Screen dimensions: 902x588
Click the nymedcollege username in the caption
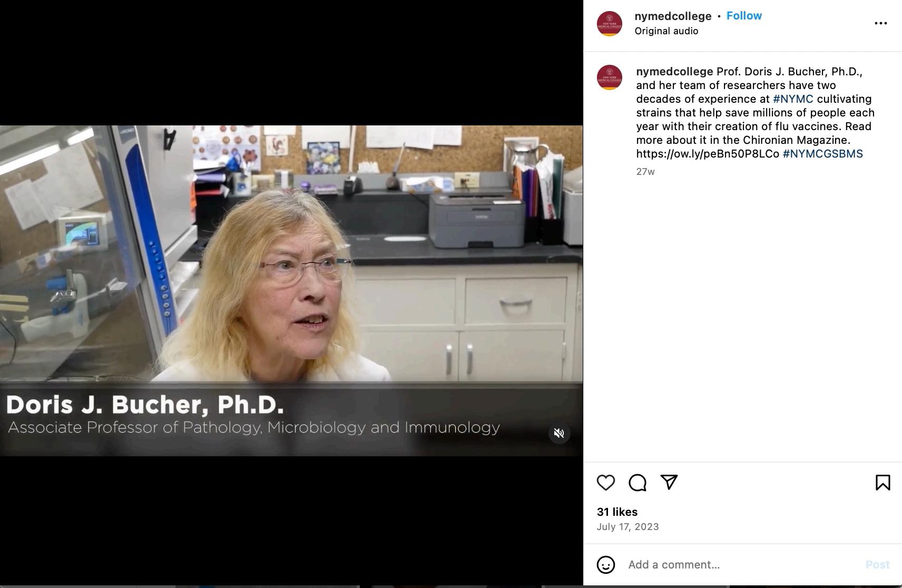674,72
